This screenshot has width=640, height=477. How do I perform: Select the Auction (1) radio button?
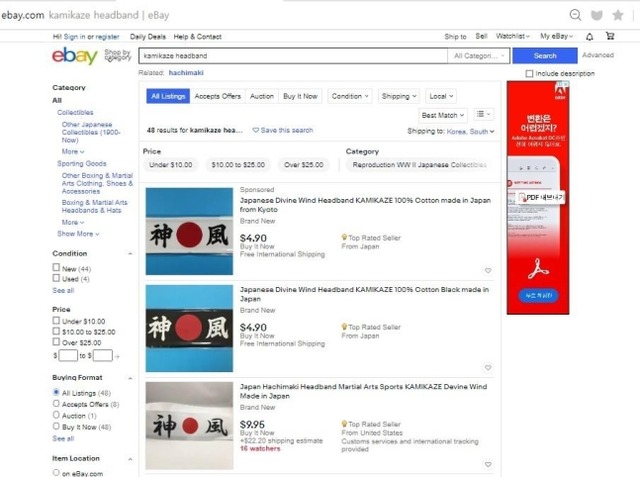click(x=56, y=415)
